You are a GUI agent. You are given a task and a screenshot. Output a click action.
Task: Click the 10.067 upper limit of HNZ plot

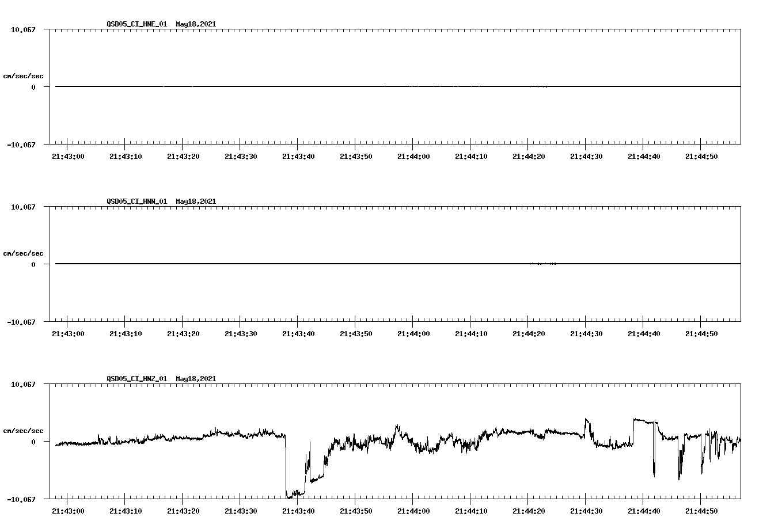(x=23, y=384)
